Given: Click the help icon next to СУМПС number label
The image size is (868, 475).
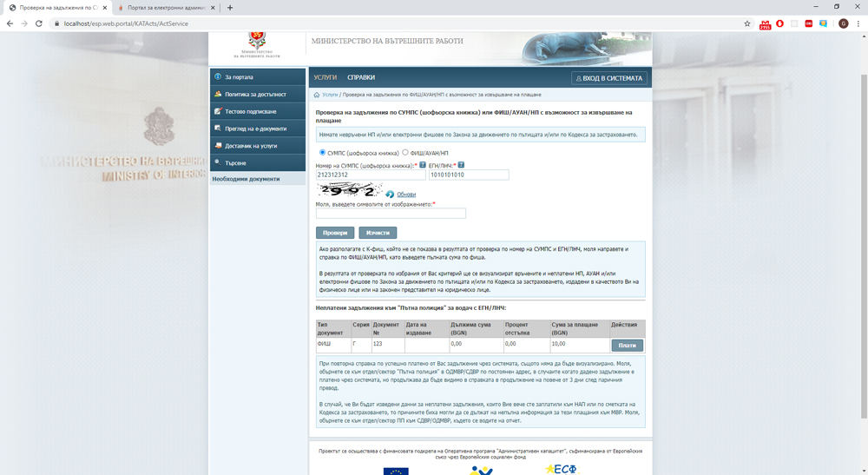Looking at the screenshot, I should point(423,165).
